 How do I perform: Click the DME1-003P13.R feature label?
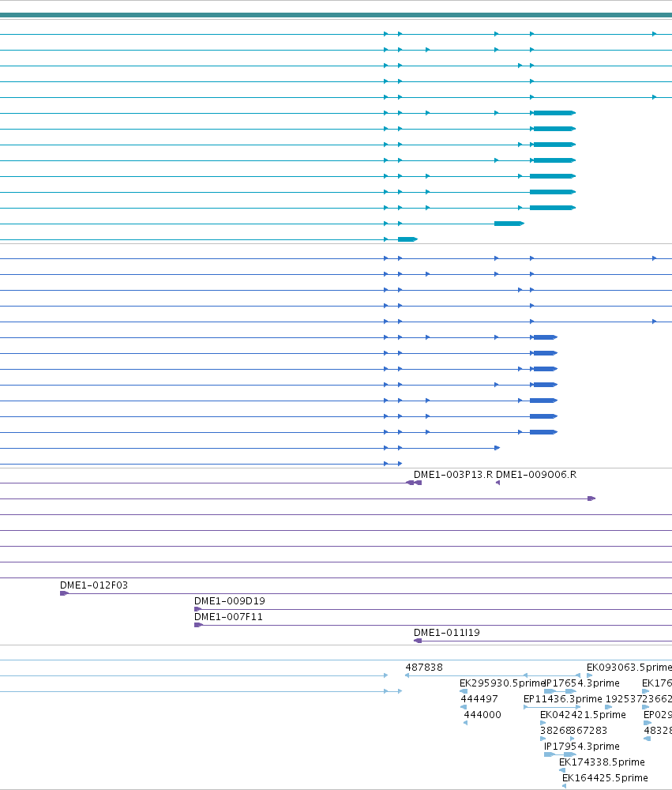[x=453, y=475]
